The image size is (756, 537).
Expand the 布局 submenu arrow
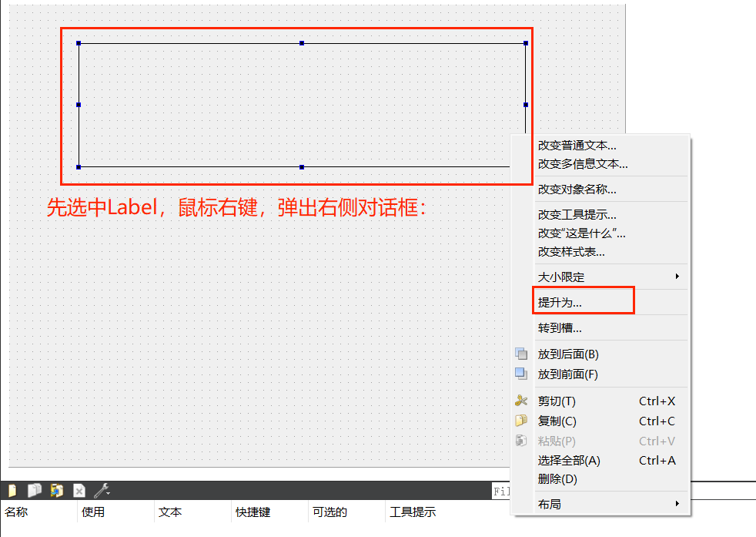pyautogui.click(x=677, y=504)
